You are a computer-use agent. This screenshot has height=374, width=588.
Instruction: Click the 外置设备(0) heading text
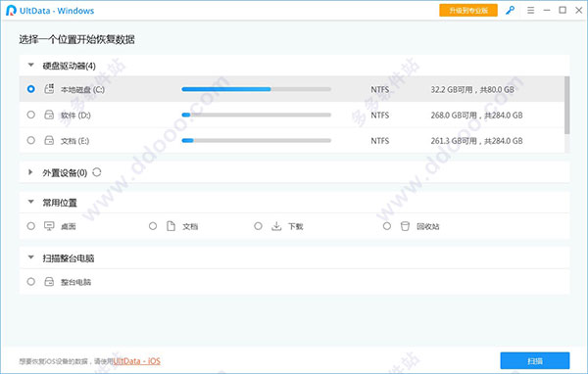pos(65,172)
